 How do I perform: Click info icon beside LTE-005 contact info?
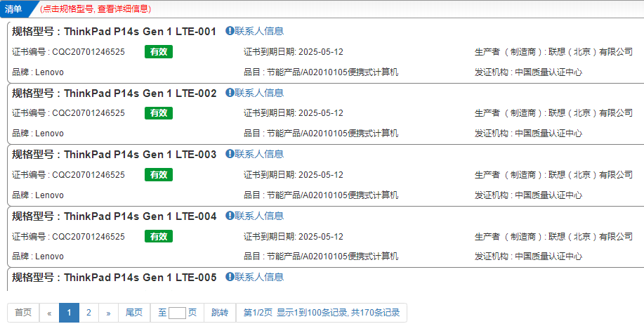coord(230,277)
